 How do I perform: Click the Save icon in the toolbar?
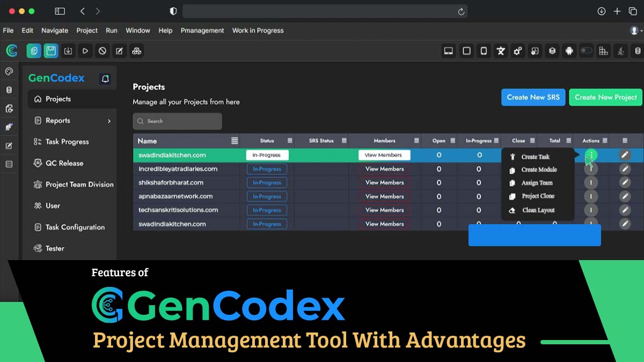tap(51, 51)
